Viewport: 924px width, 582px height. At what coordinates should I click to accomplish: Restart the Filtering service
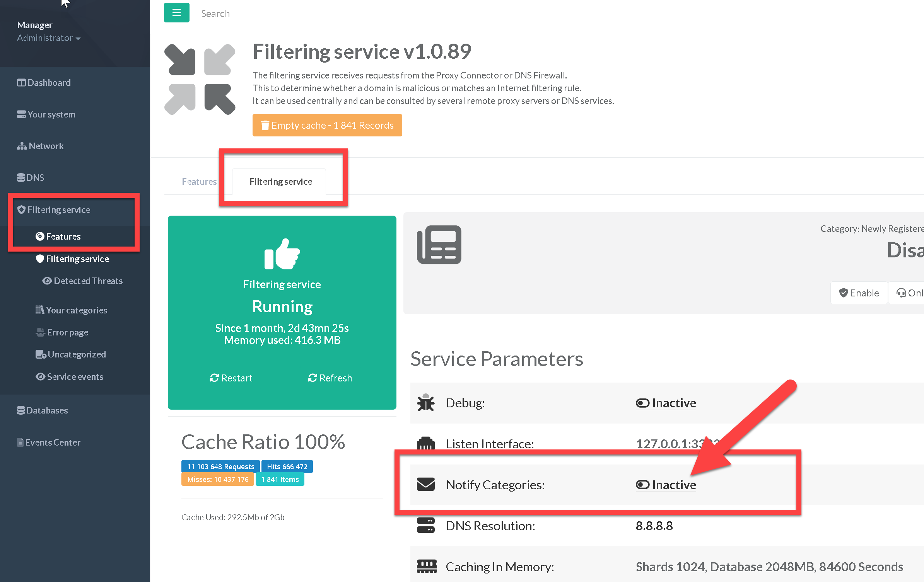231,378
